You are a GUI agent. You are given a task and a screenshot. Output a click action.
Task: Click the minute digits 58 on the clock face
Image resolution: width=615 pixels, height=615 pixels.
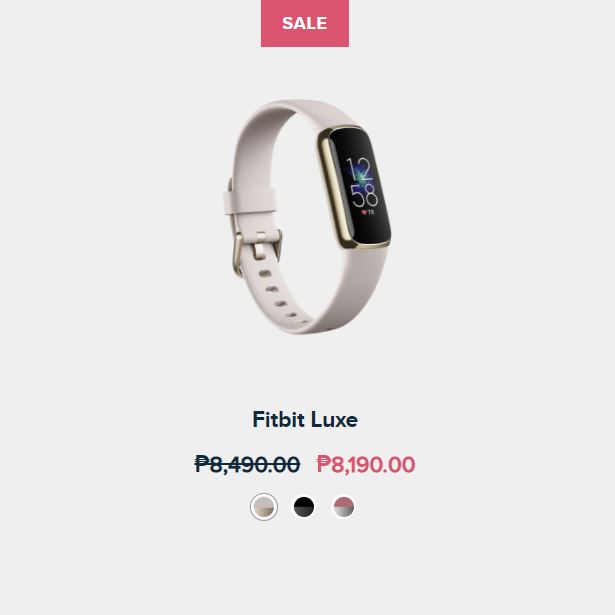click(364, 196)
